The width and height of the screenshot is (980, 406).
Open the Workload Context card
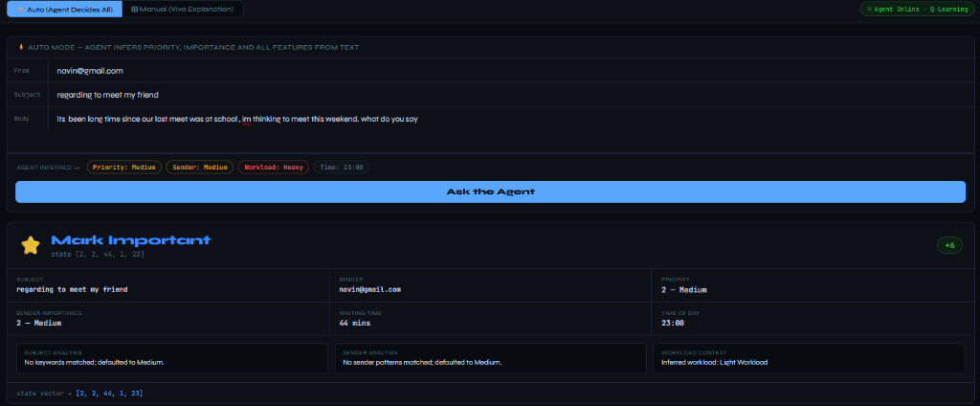(809, 358)
